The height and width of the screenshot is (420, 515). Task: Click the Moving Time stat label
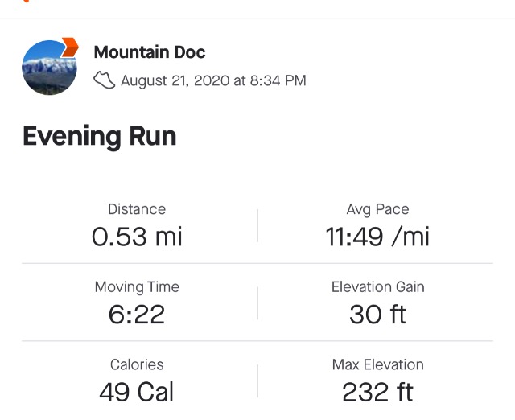(x=137, y=287)
